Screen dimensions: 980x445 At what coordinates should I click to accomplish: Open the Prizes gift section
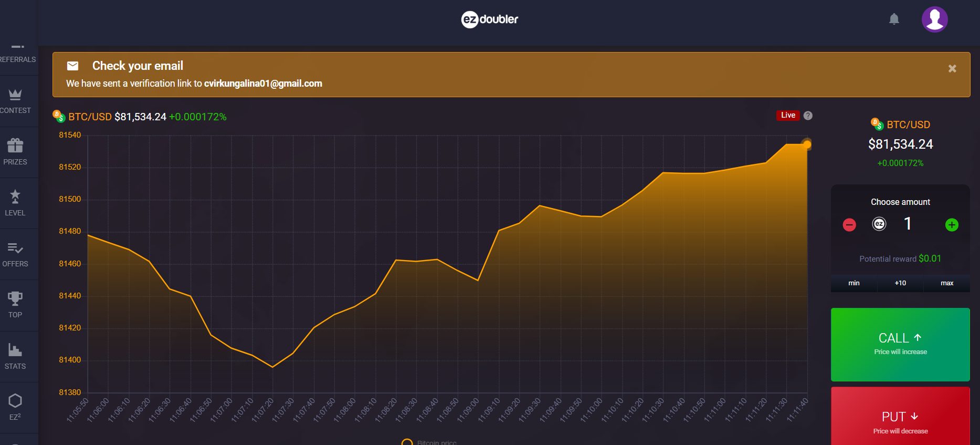tap(15, 152)
